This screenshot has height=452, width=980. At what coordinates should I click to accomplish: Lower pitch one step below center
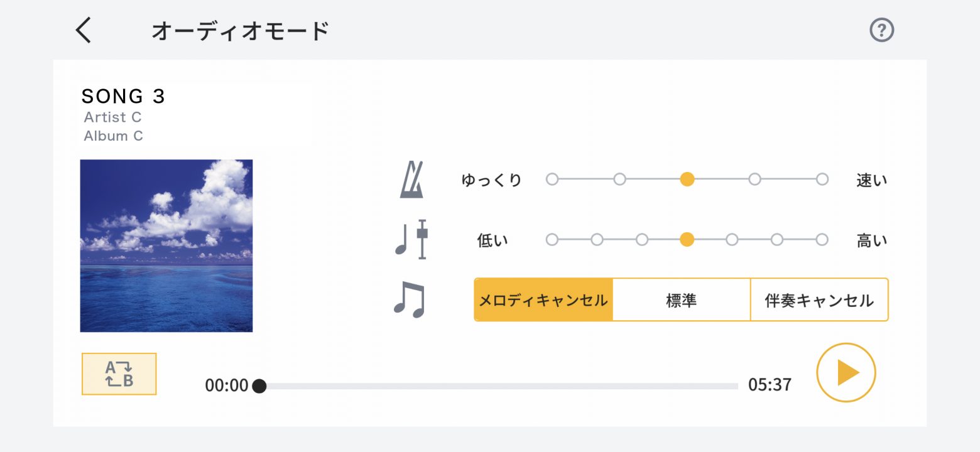(642, 239)
